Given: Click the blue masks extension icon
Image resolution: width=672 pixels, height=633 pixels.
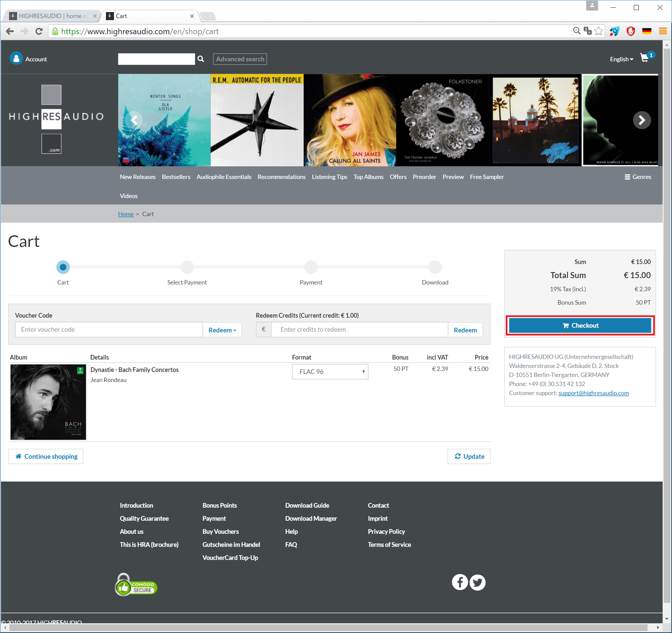Looking at the screenshot, I should (614, 31).
